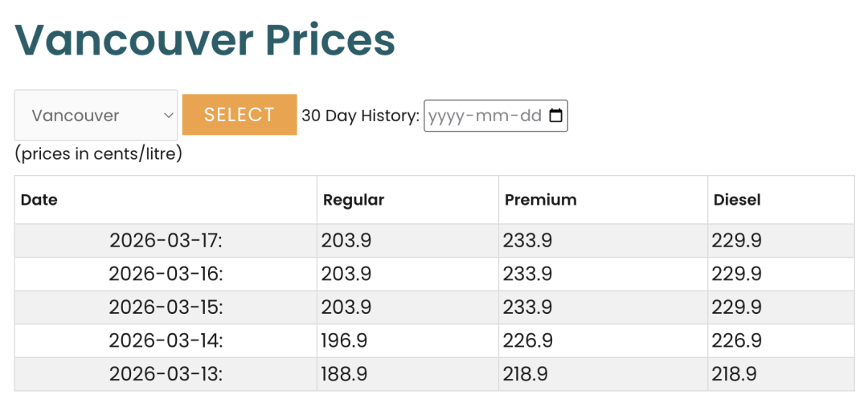Click the Date column header
This screenshot has height=407, width=868.
pos(39,200)
